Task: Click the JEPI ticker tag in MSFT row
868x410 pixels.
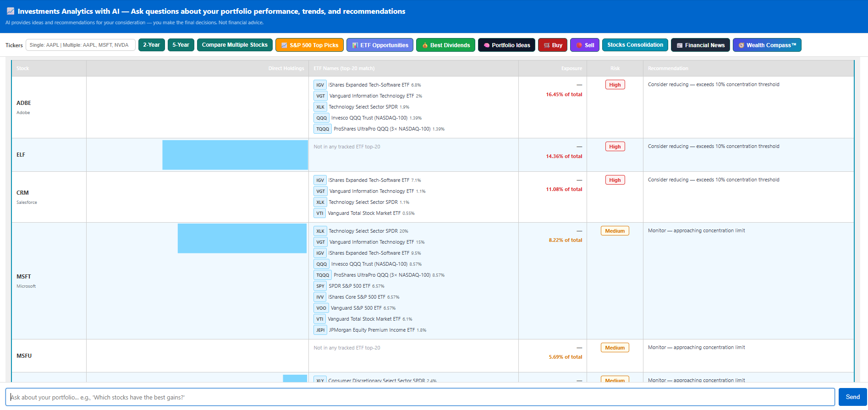Action: tap(320, 330)
